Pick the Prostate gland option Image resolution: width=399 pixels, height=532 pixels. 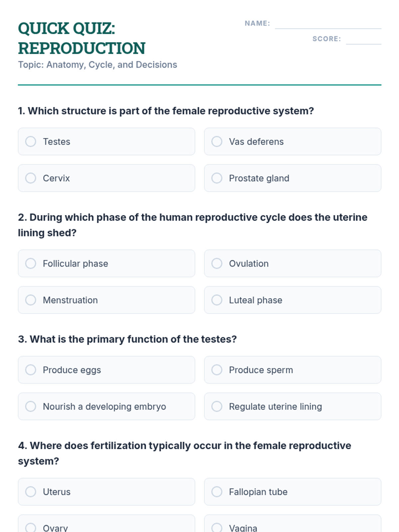293,178
